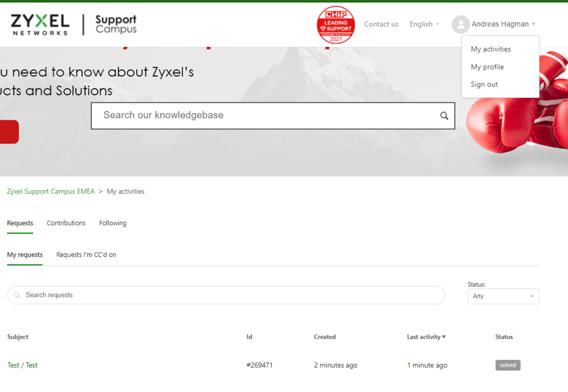This screenshot has width=568, height=392.
Task: Click the Status column header
Action: [x=504, y=337]
